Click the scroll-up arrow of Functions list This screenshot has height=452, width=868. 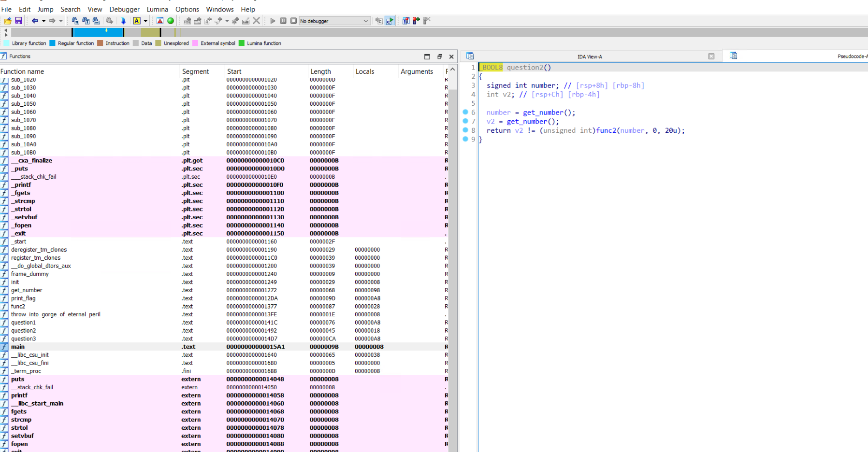point(452,71)
